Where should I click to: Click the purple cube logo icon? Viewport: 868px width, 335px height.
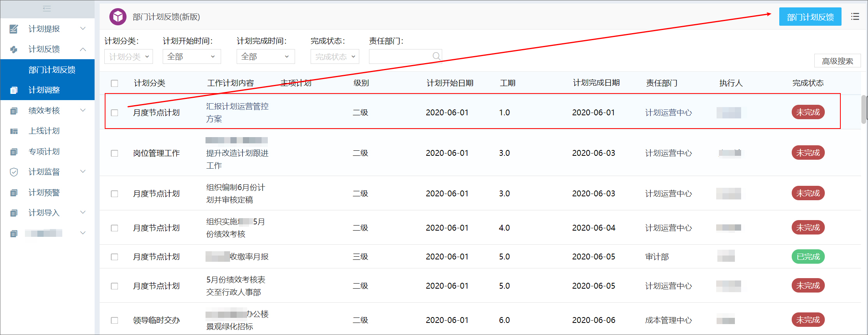(x=118, y=17)
